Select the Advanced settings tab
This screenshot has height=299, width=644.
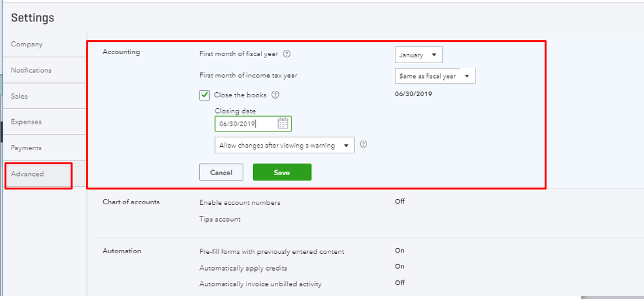click(x=28, y=174)
